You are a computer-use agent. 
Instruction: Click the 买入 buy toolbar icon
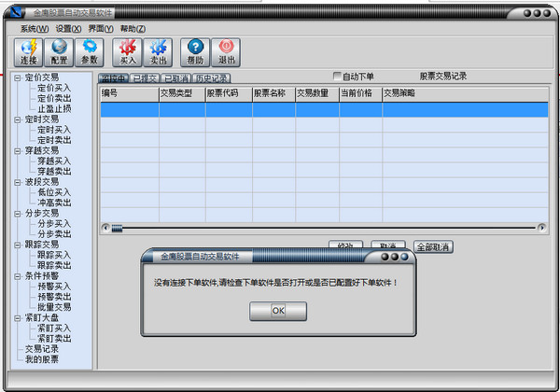tap(128, 52)
